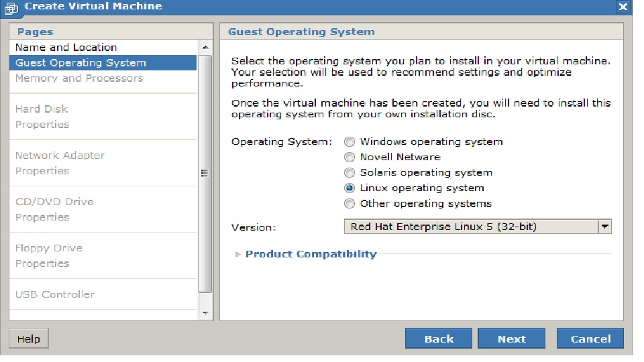This screenshot has width=644, height=362.
Task: Click the Pages list scrollbar thumb
Action: 205,173
